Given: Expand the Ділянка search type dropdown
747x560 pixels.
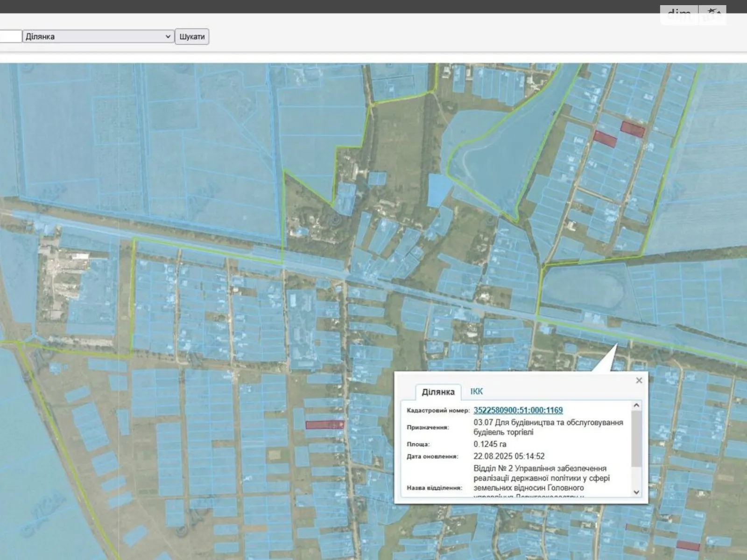Looking at the screenshot, I should pos(98,36).
